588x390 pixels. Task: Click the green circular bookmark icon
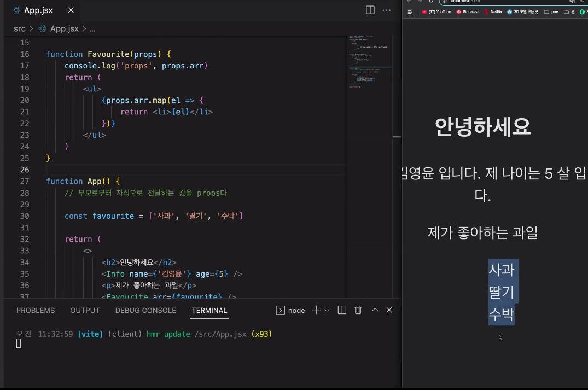[x=582, y=12]
